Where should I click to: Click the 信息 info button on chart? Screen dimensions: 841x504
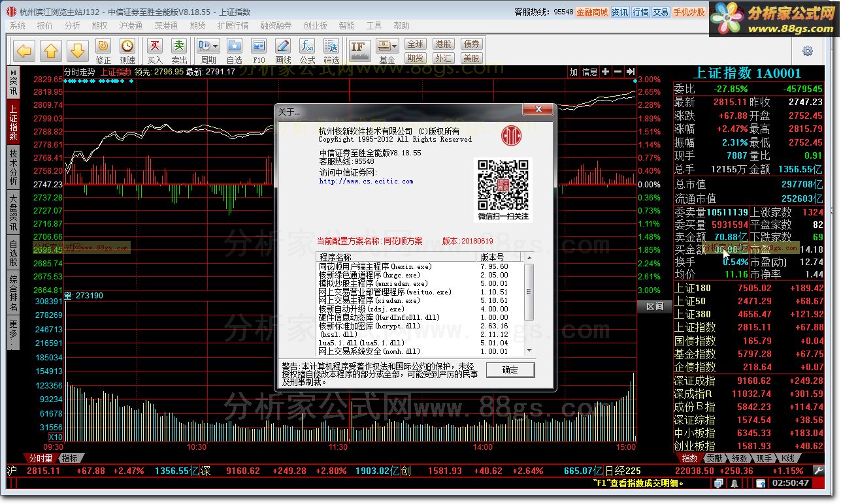click(x=589, y=72)
